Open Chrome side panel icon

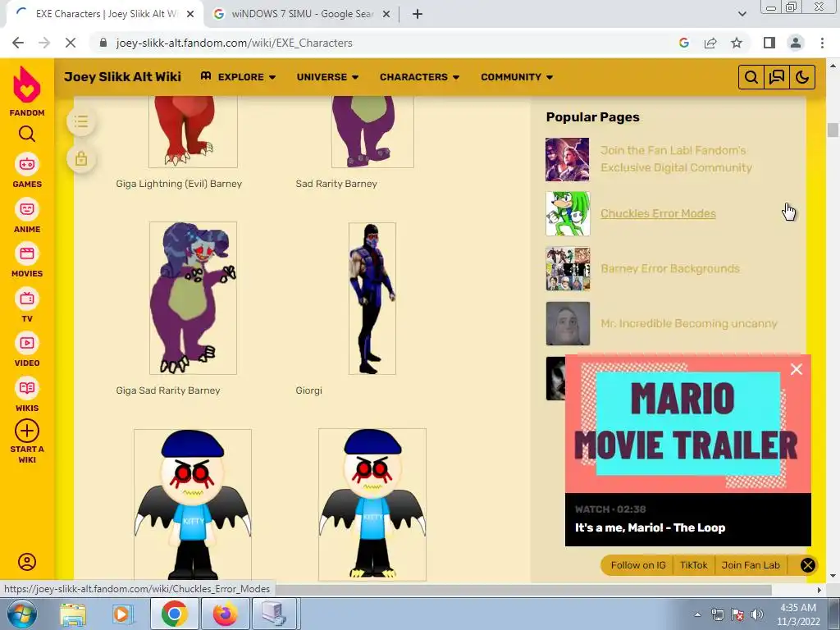tap(769, 43)
